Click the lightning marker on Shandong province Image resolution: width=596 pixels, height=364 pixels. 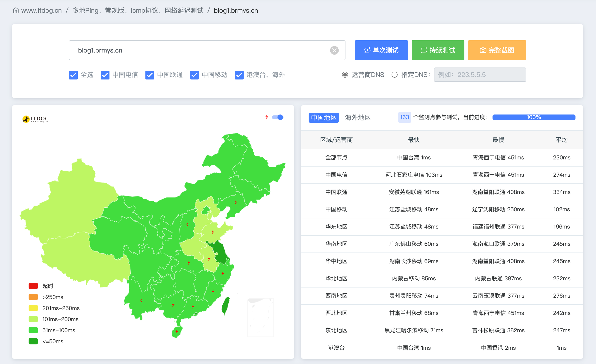(x=213, y=232)
